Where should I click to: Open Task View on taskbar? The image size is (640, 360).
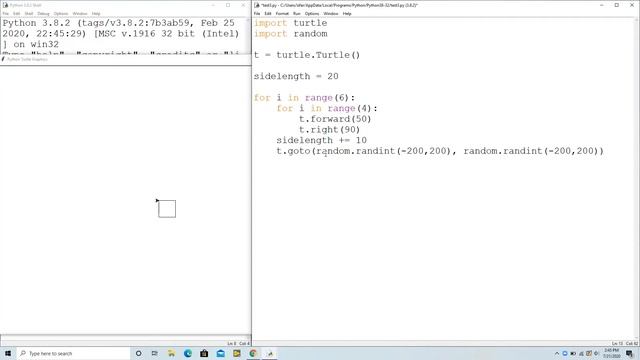(x=155, y=353)
